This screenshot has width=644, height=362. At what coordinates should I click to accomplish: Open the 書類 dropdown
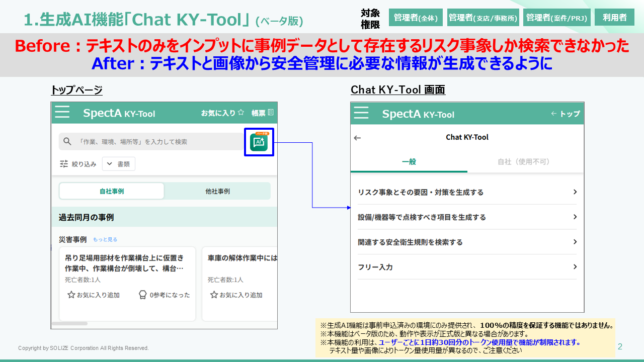(118, 164)
